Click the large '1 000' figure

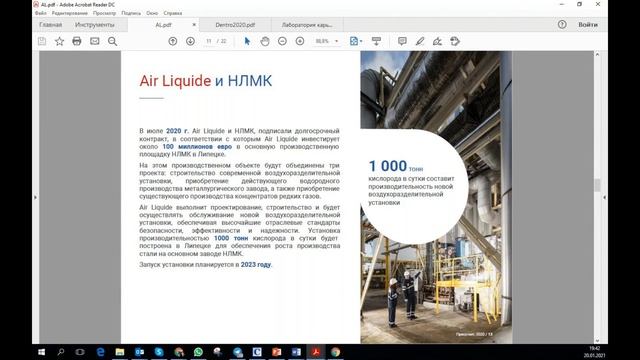click(x=388, y=166)
